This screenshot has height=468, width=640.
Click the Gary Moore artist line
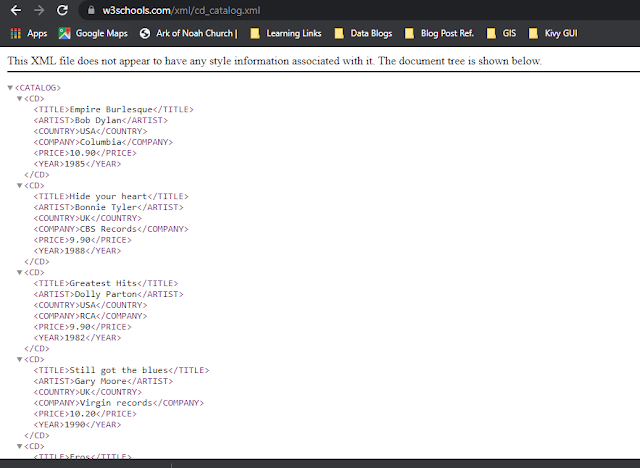(103, 381)
